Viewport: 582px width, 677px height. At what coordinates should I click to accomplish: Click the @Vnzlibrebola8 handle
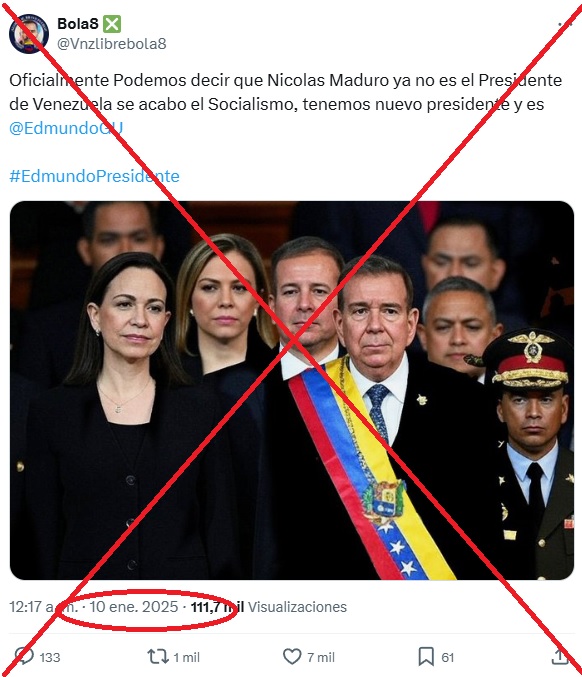point(112,44)
